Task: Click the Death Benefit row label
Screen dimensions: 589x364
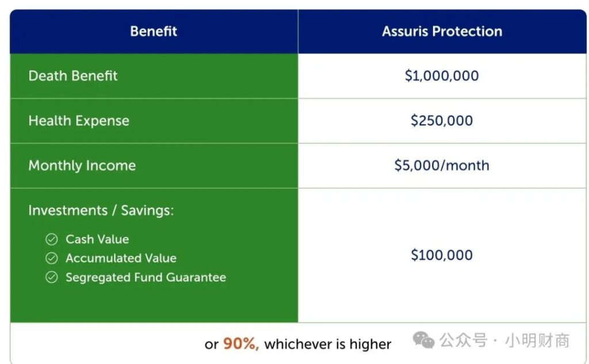Action: pos(73,76)
